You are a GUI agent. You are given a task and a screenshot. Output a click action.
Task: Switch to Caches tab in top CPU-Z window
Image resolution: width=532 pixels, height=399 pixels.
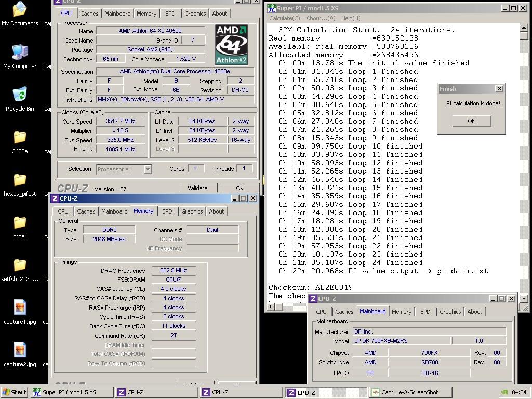(89, 14)
